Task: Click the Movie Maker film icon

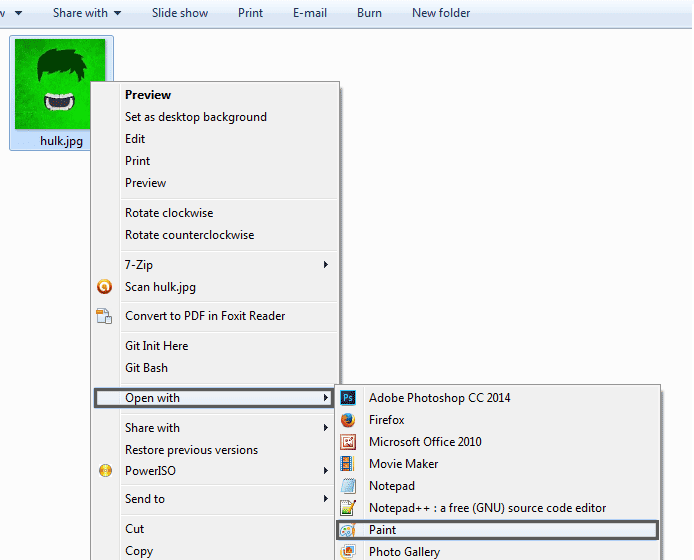Action: point(348,463)
